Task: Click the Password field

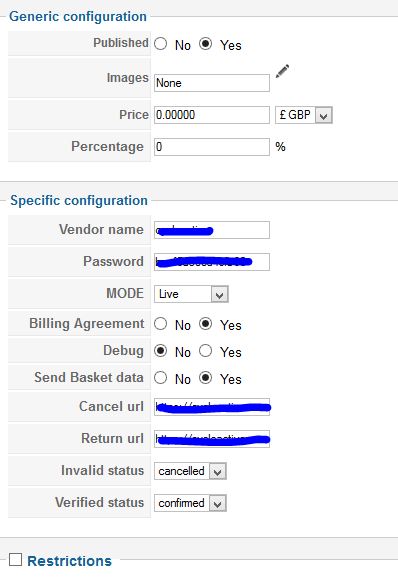Action: [212, 262]
